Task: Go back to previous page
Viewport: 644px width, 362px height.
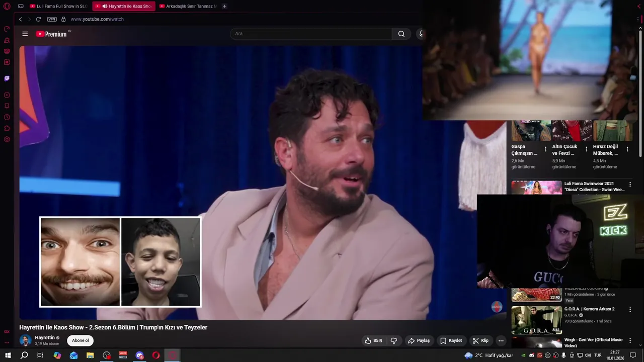Action: pos(20,19)
